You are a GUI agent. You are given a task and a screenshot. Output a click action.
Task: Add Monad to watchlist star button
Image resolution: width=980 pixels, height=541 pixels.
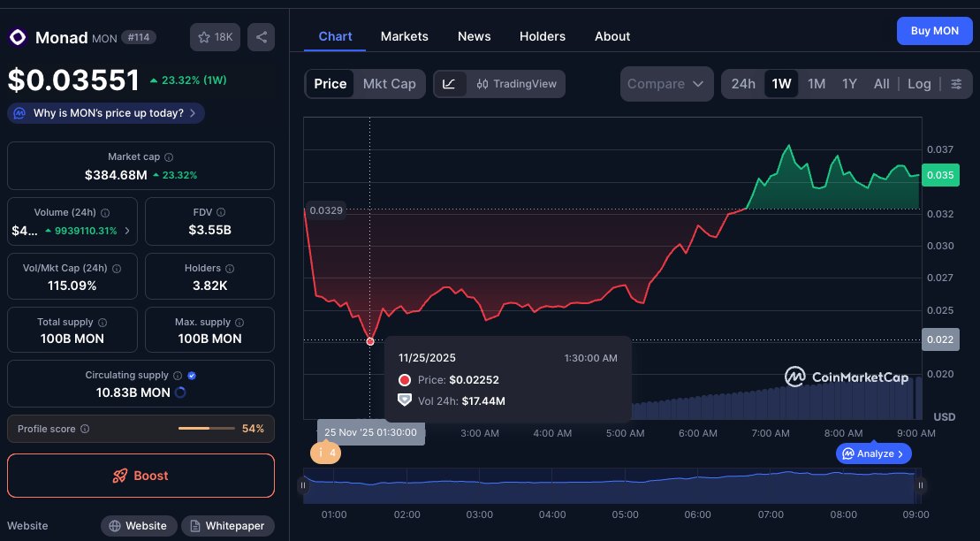[215, 37]
